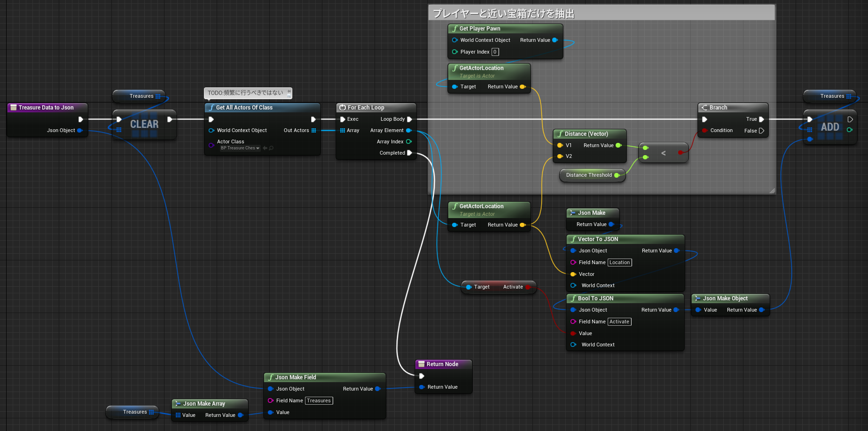The width and height of the screenshot is (868, 431).
Task: Select Json Make Object node title
Action: (725, 298)
